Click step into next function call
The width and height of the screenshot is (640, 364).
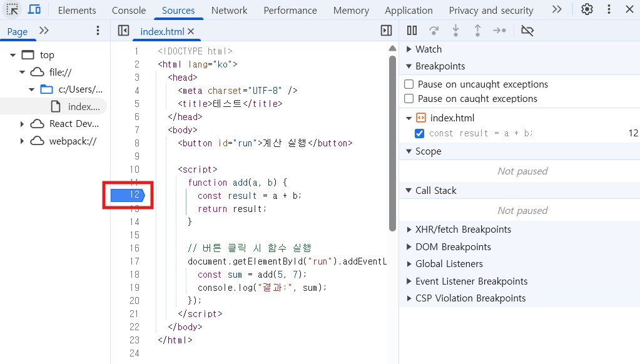pyautogui.click(x=455, y=31)
